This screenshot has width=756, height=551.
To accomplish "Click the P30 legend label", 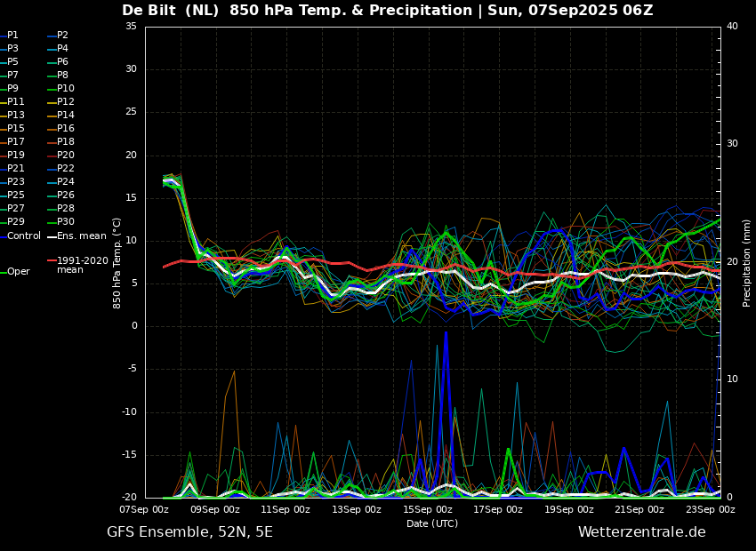I will click(66, 221).
